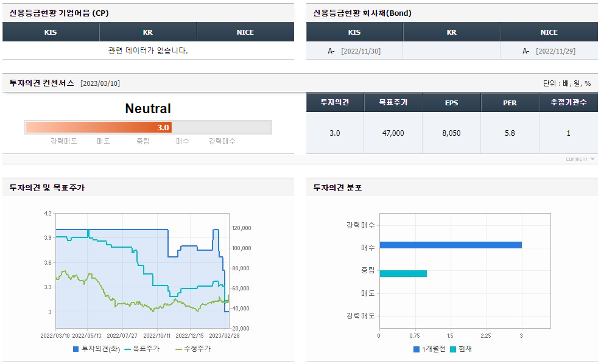
Task: Click the Neutral consensus label
Action: pyautogui.click(x=148, y=108)
